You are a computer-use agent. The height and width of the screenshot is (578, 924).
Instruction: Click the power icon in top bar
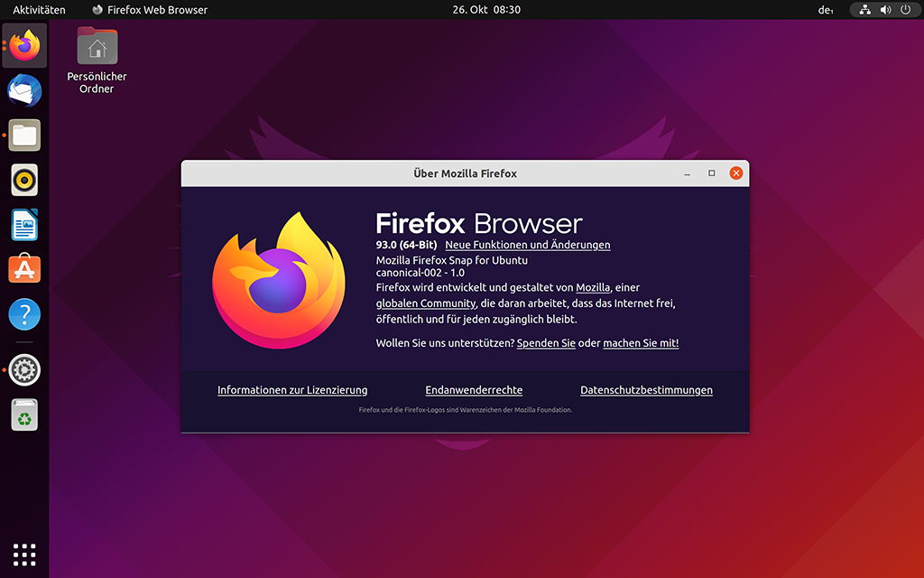(906, 9)
